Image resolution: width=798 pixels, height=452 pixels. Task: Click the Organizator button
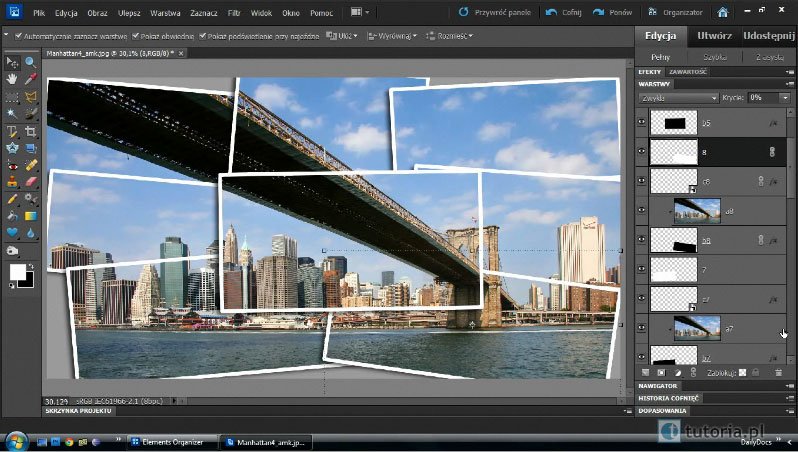click(x=675, y=13)
